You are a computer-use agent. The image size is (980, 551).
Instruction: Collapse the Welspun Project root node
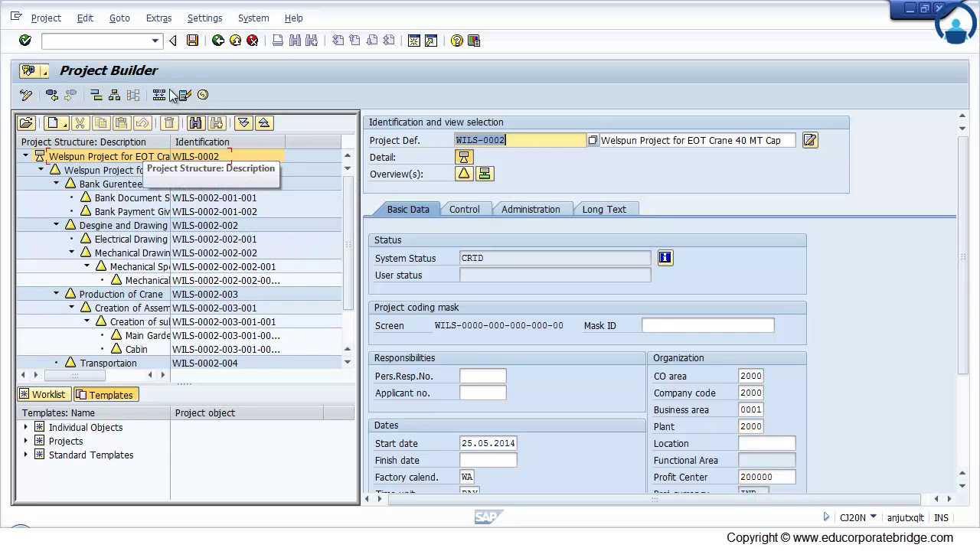tap(25, 156)
